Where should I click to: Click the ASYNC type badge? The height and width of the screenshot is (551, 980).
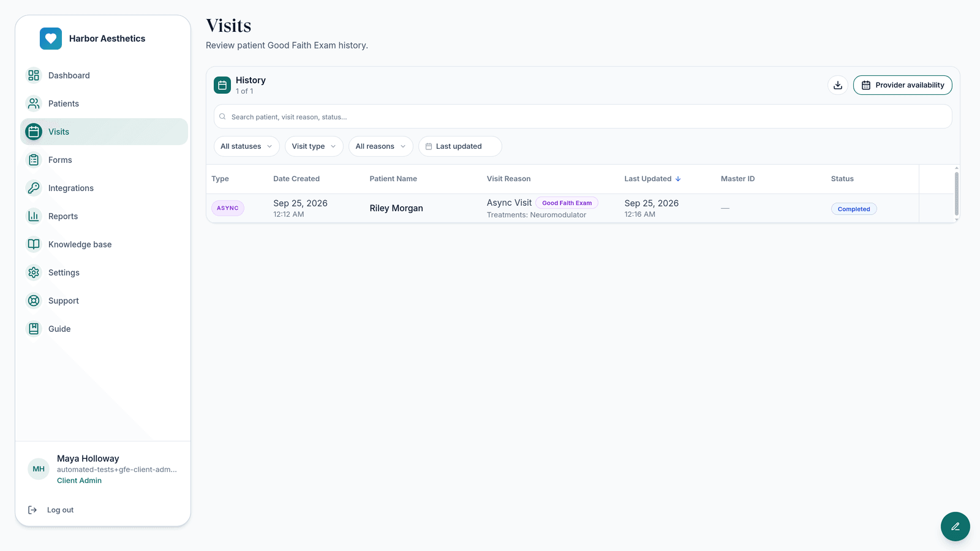pyautogui.click(x=228, y=208)
